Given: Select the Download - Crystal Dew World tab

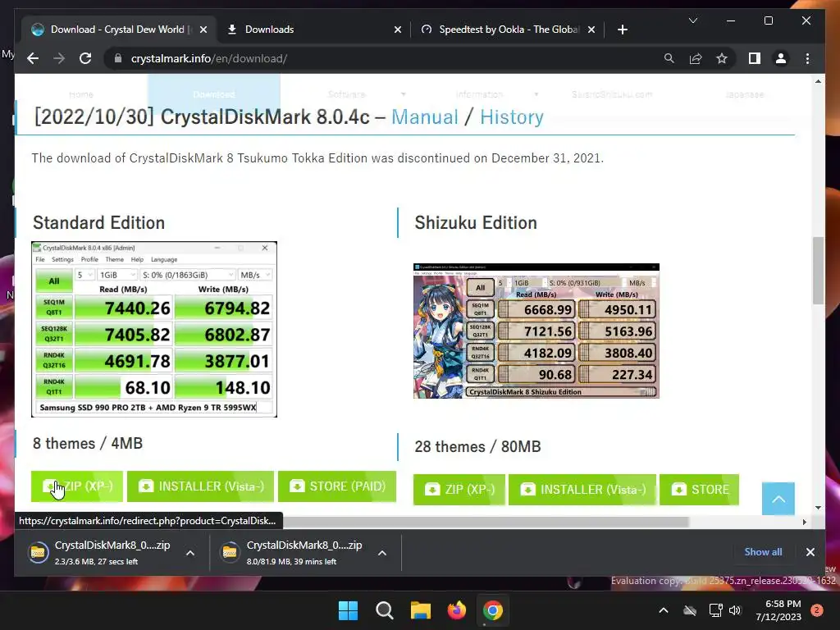Looking at the screenshot, I should [119, 30].
